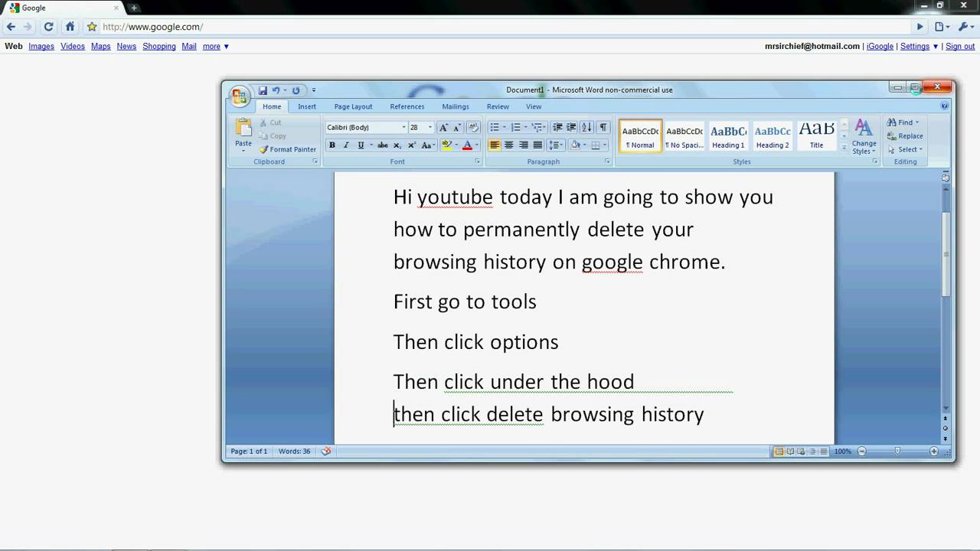Image resolution: width=980 pixels, height=551 pixels.
Task: Open Google Maps from the top links
Action: click(x=100, y=46)
